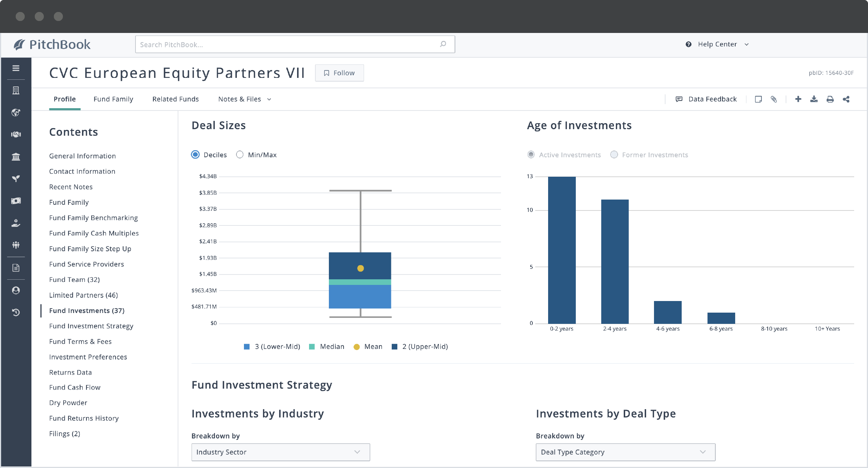The image size is (868, 468).
Task: Go to Fund Terms & Fees section
Action: click(x=80, y=341)
